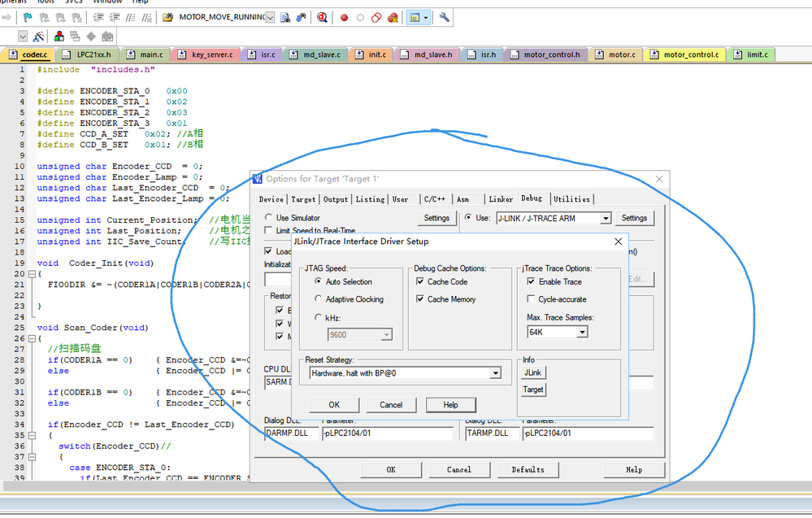Select the kHz JTAG speed option
Image resolution: width=812 pixels, height=518 pixels.
pos(319,317)
